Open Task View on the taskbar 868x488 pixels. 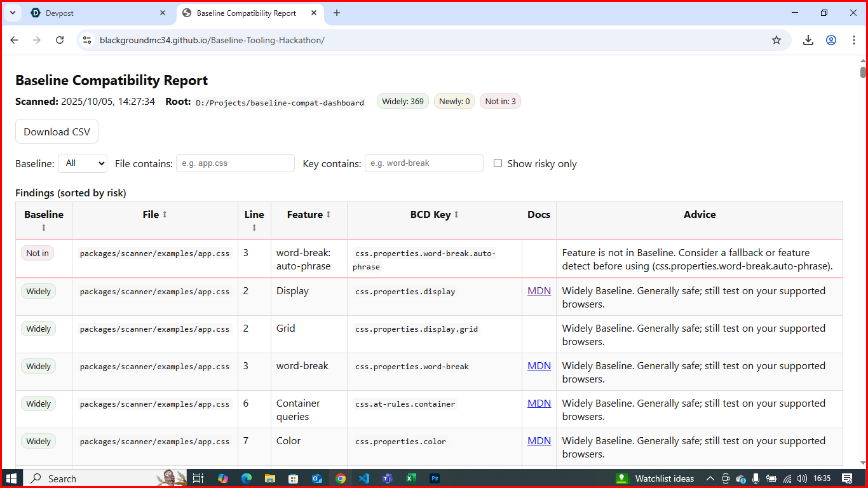pos(198,478)
